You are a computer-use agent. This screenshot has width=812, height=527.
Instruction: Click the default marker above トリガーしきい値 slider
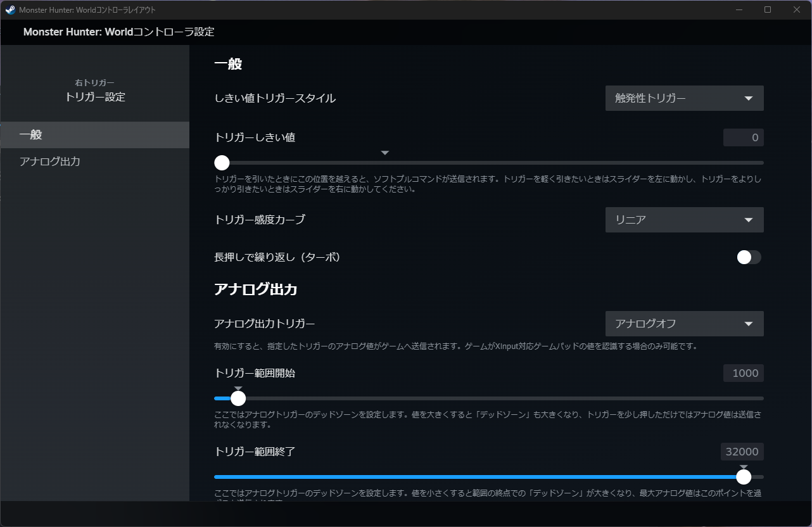click(384, 153)
